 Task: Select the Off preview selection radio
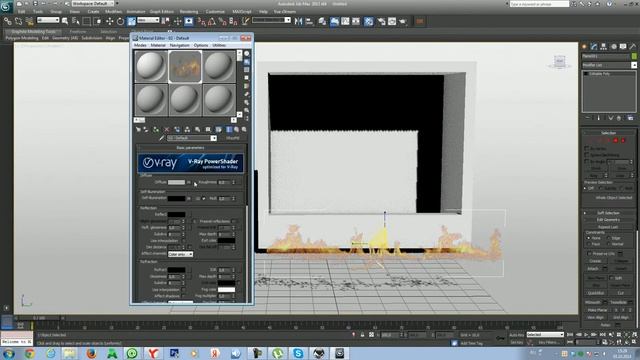586,188
